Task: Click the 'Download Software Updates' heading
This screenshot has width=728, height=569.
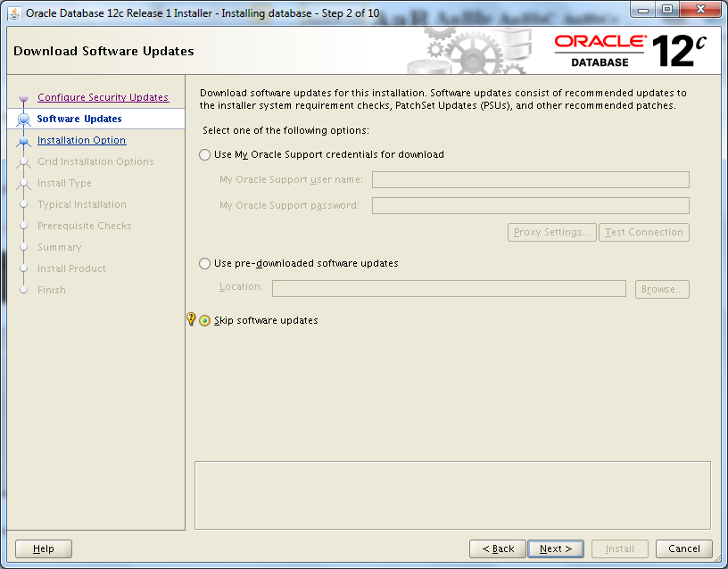Action: (104, 51)
